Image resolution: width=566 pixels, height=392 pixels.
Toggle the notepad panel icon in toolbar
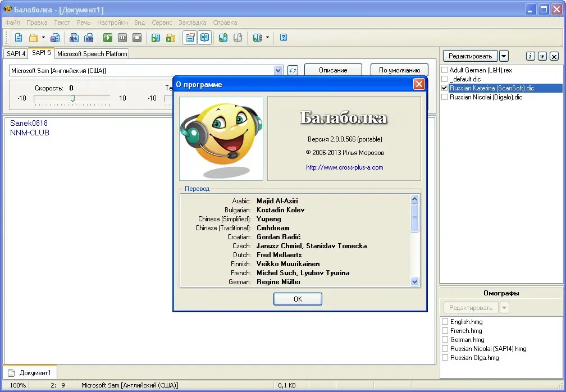pos(190,38)
